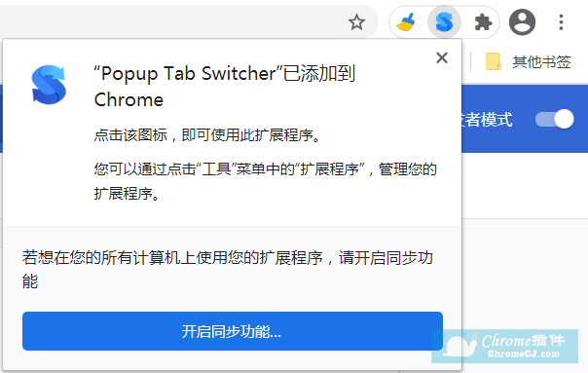The width and height of the screenshot is (588, 373).
Task: Open the Extensions puzzle menu
Action: tap(483, 22)
